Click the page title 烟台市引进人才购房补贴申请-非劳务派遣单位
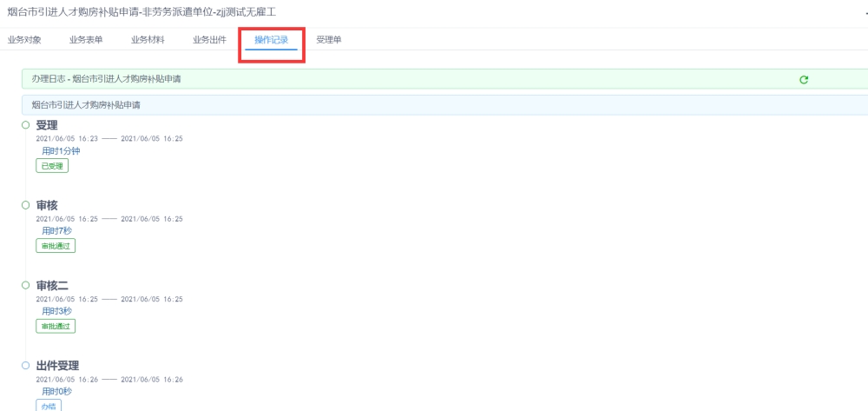 [141, 11]
